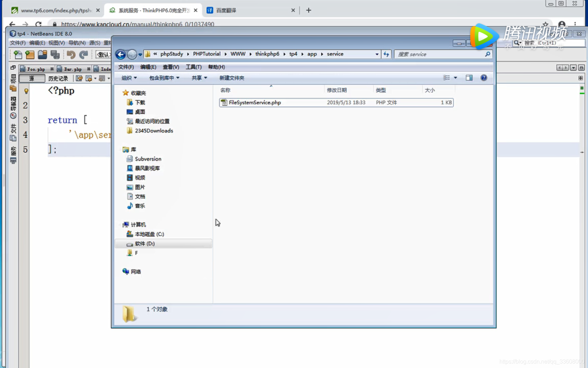Select 软件 (D:) drive in sidebar
This screenshot has width=588, height=368.
164,244
